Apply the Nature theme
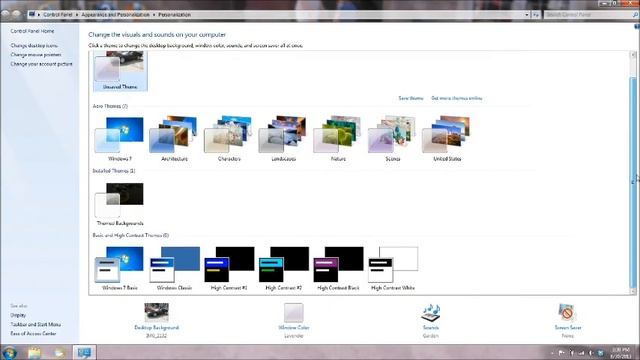The width and height of the screenshot is (640, 360). pyautogui.click(x=338, y=139)
